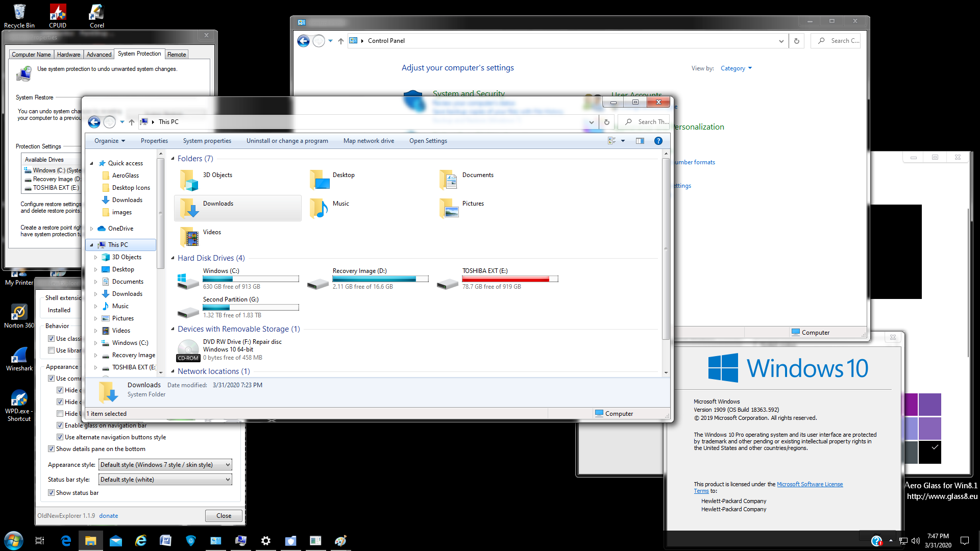Toggle Enable glass on navigation bar
This screenshot has height=551, width=980.
60,425
